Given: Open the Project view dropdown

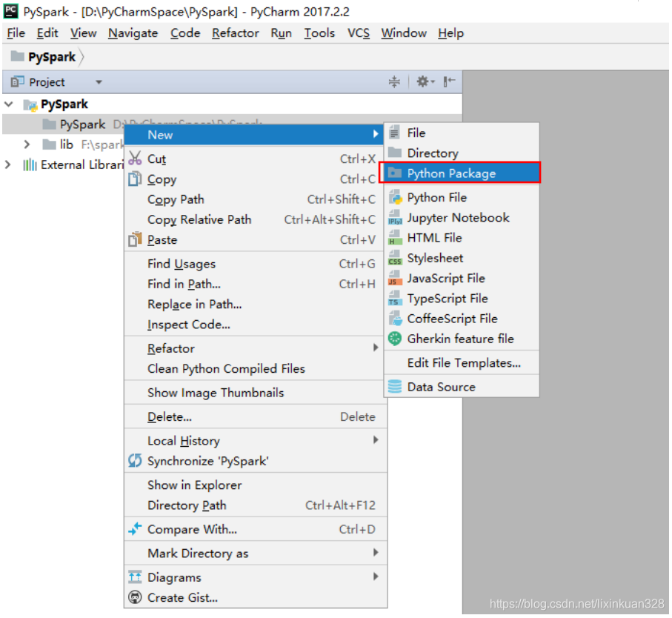Looking at the screenshot, I should click(x=99, y=82).
